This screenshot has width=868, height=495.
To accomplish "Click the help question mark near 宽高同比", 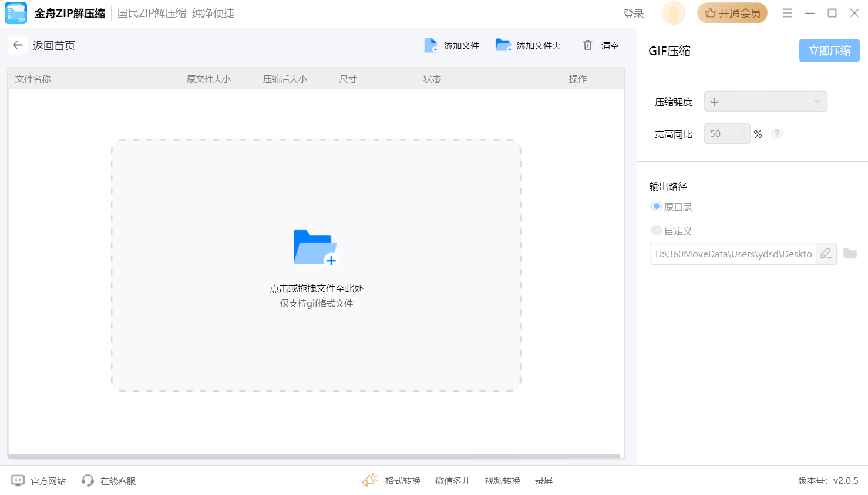I will 776,133.
